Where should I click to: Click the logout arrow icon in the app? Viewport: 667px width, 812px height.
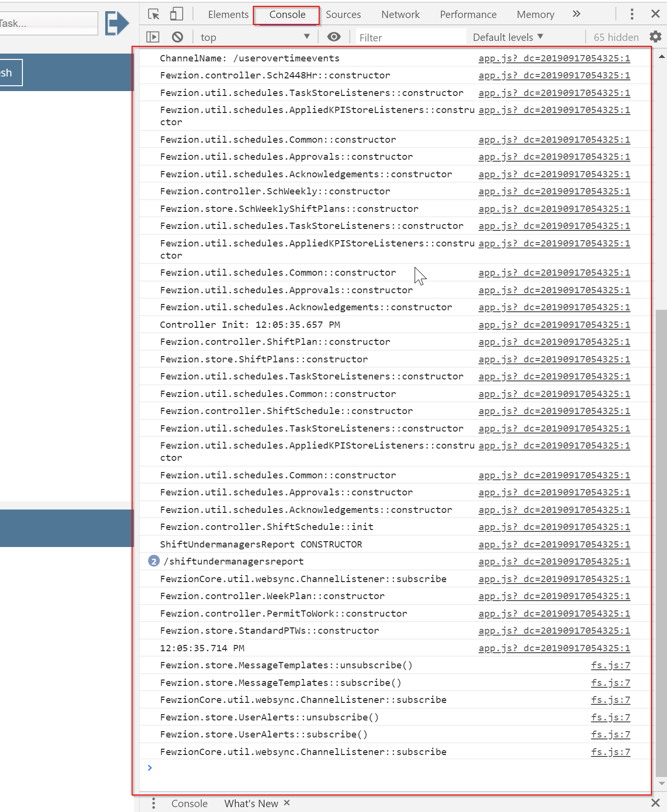117,23
